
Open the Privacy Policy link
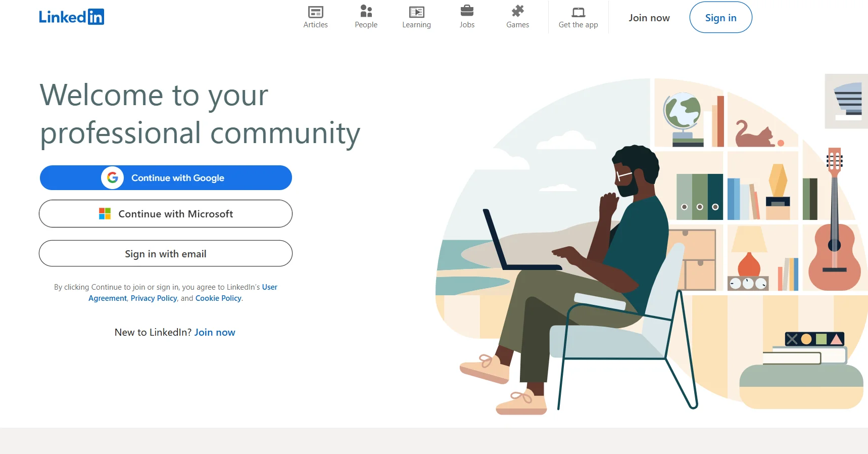(x=154, y=298)
